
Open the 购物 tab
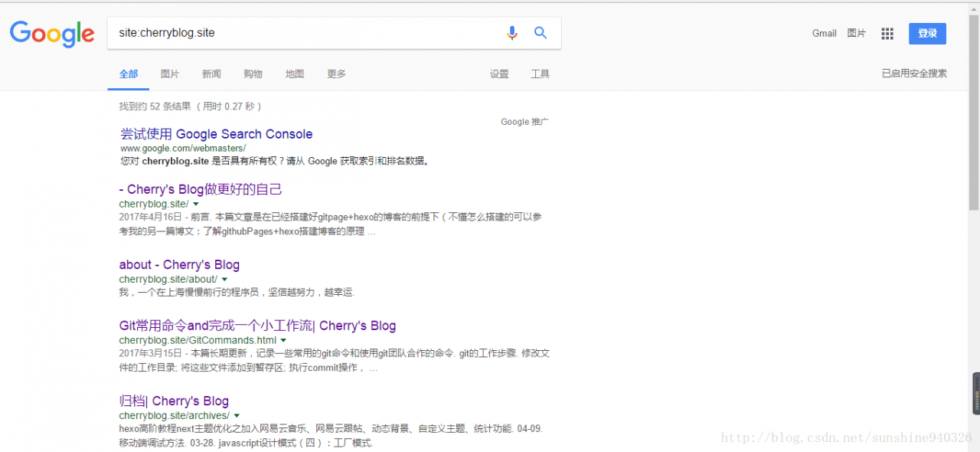[253, 74]
